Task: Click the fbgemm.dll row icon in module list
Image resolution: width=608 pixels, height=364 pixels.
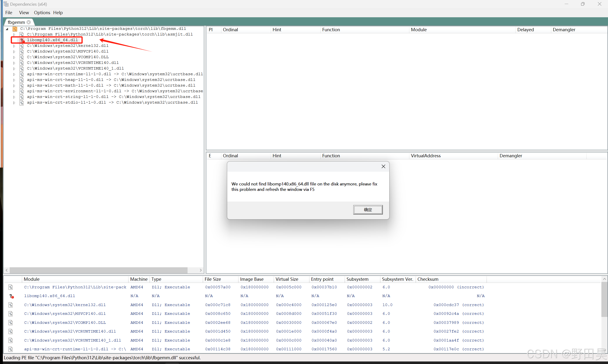Action: pyautogui.click(x=11, y=287)
